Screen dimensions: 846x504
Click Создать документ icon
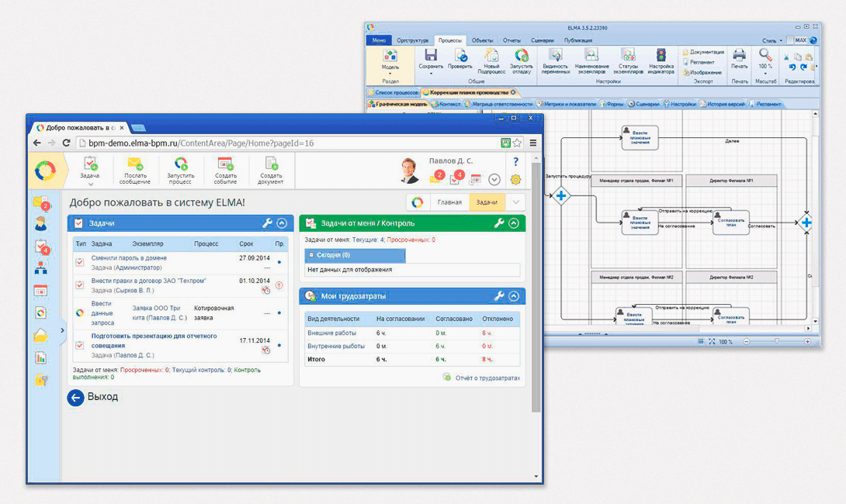click(x=271, y=163)
